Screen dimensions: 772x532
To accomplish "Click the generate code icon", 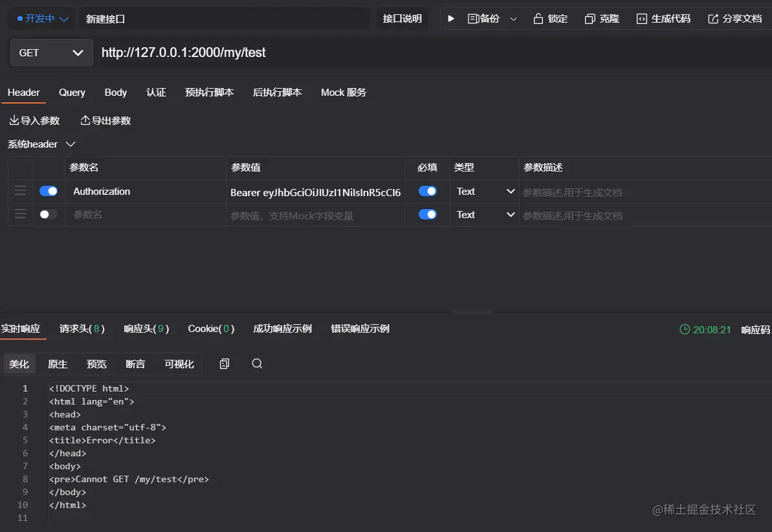I will click(x=641, y=19).
